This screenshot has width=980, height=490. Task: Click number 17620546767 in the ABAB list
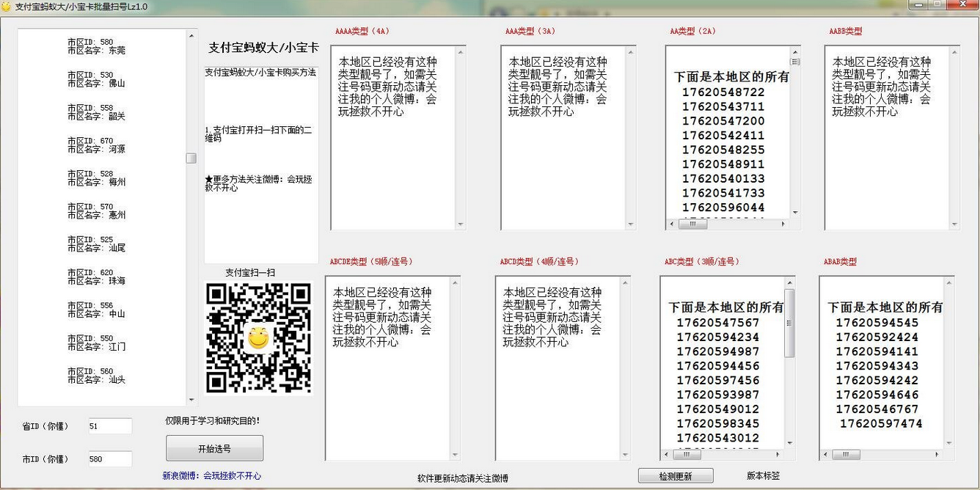click(877, 409)
